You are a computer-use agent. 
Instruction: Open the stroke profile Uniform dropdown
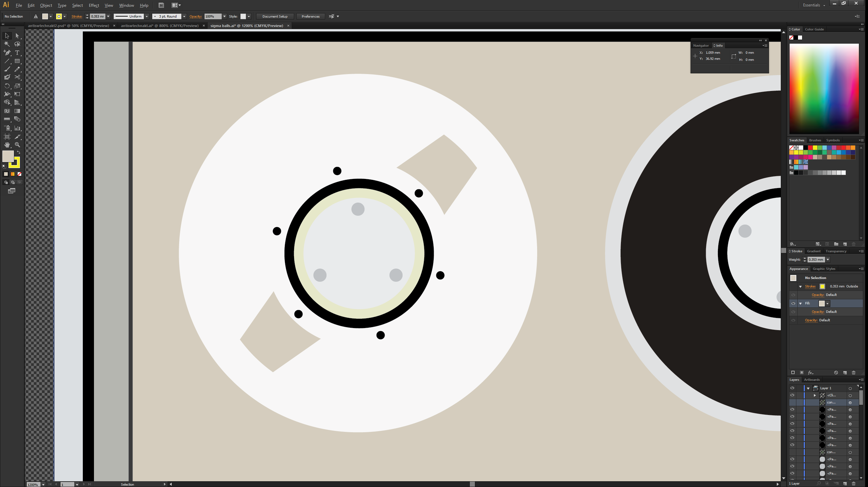coord(147,17)
